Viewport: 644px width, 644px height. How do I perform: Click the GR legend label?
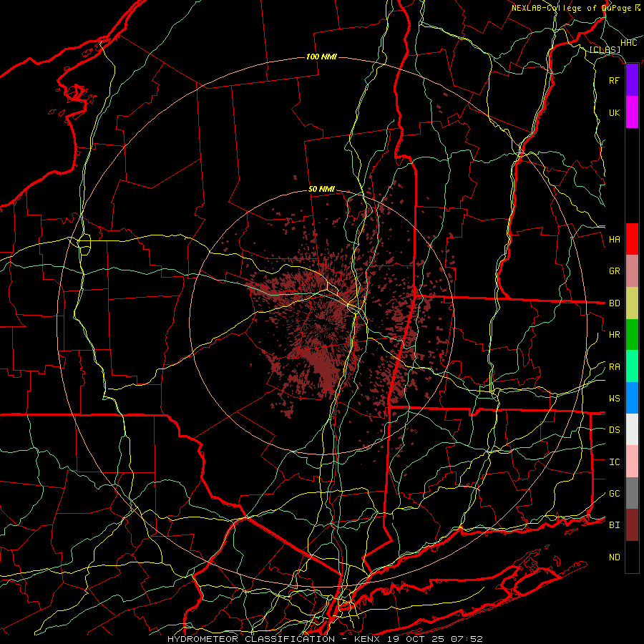[614, 271]
